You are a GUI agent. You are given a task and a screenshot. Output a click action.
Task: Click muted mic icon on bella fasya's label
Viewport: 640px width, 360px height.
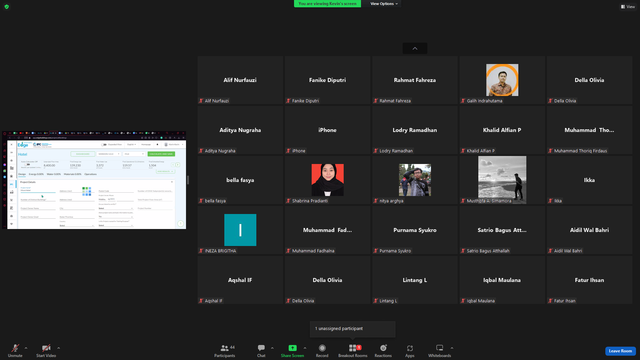pyautogui.click(x=201, y=201)
